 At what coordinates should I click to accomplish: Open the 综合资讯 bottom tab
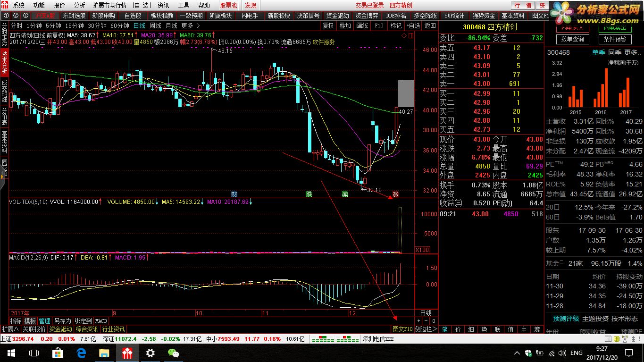[x=87, y=329]
